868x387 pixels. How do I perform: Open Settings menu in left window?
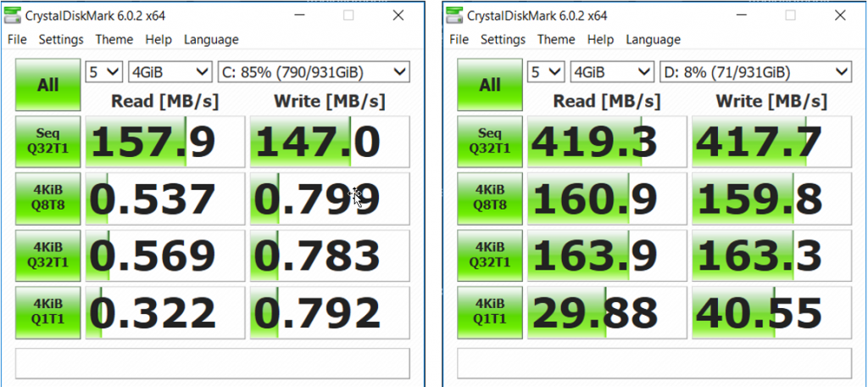61,40
